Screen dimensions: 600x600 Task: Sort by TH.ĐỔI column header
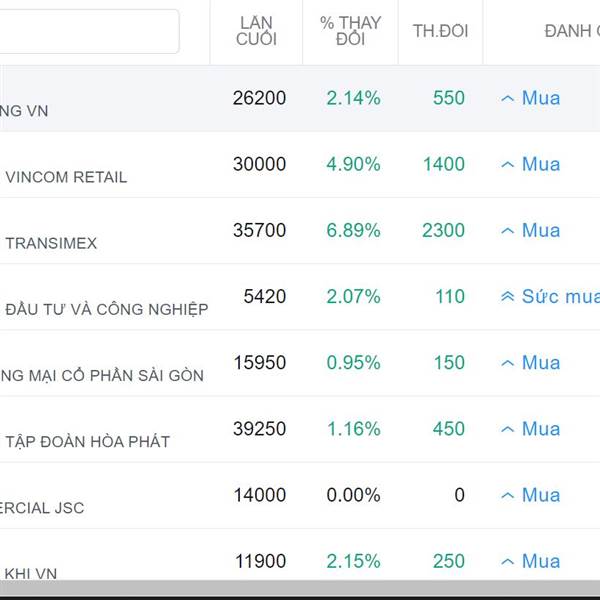440,31
